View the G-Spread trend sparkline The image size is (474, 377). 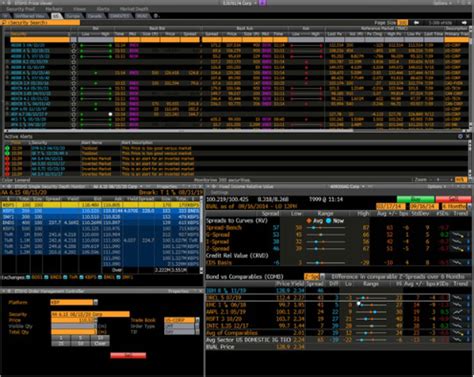[x=458, y=235]
